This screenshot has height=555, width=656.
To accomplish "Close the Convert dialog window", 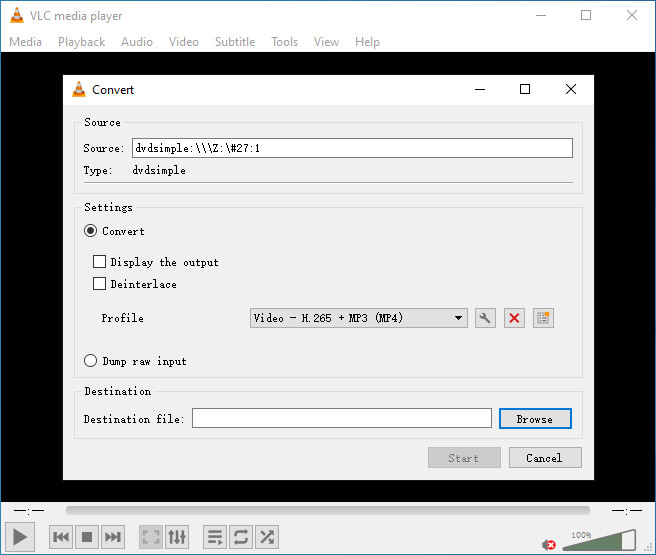I will click(571, 89).
